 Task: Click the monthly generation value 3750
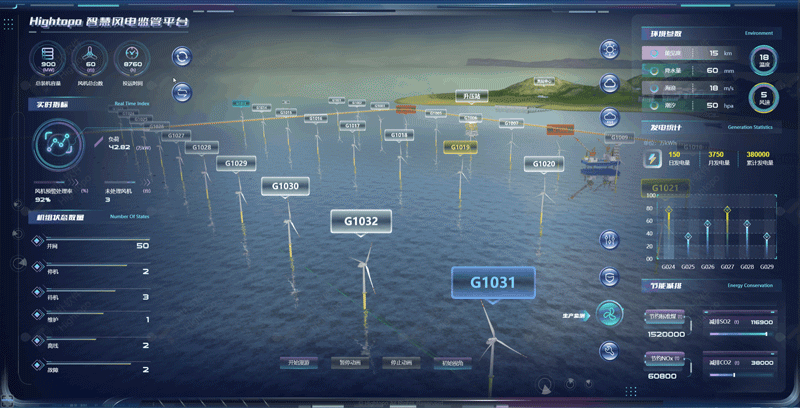716,155
